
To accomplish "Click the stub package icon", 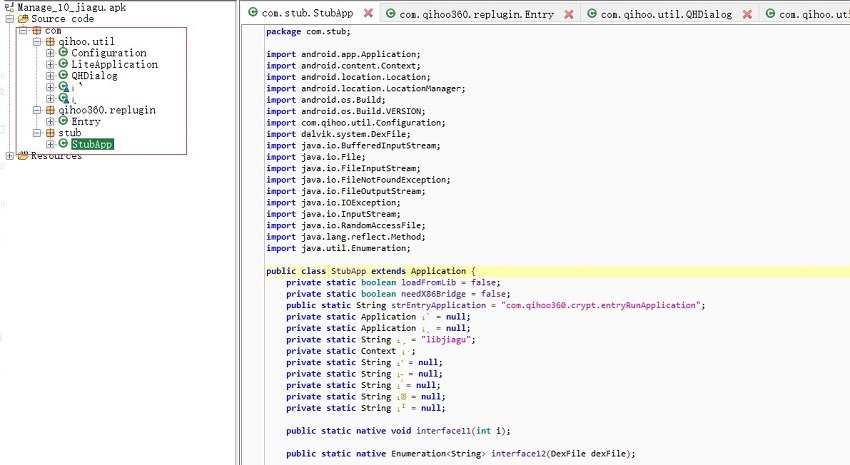I will (x=50, y=133).
